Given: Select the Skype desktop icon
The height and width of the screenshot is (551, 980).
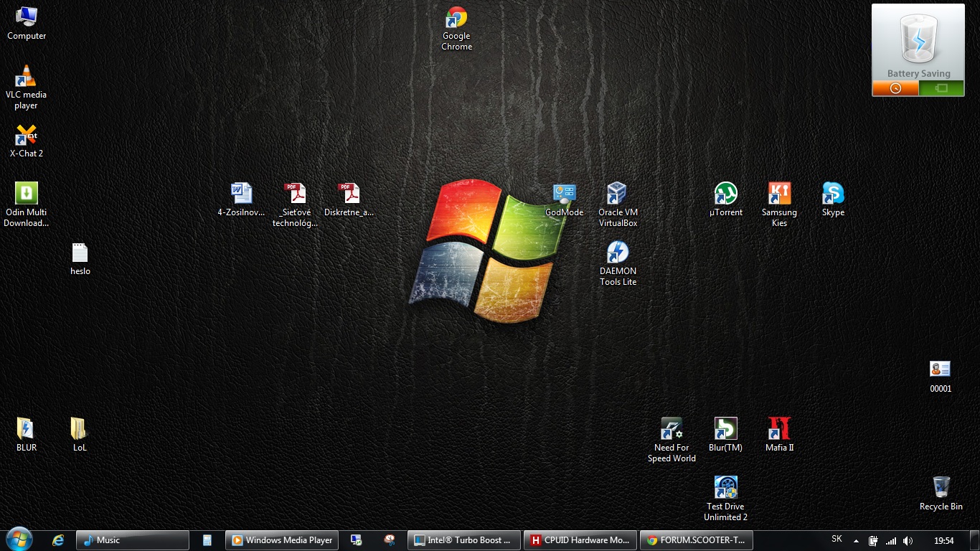Looking at the screenshot, I should (x=833, y=194).
